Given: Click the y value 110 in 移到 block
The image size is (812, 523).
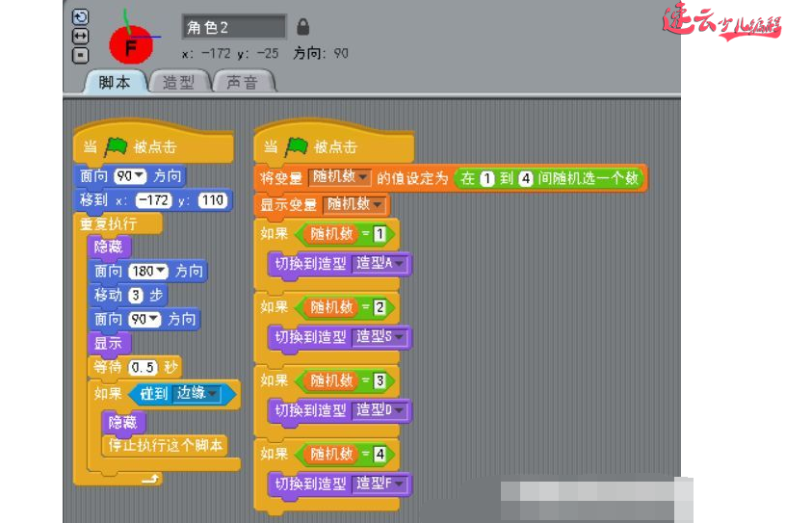Looking at the screenshot, I should 213,200.
